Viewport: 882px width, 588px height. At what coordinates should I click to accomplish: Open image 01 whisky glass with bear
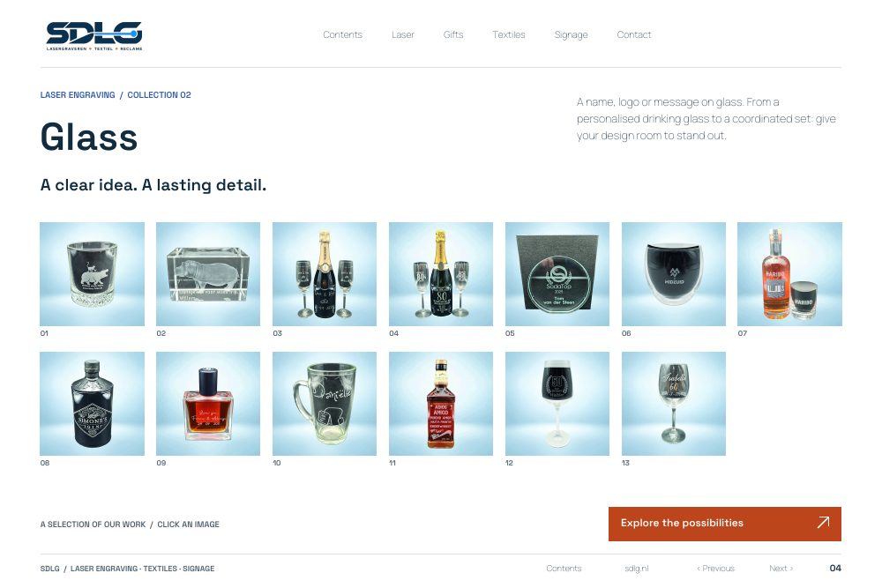(93, 274)
